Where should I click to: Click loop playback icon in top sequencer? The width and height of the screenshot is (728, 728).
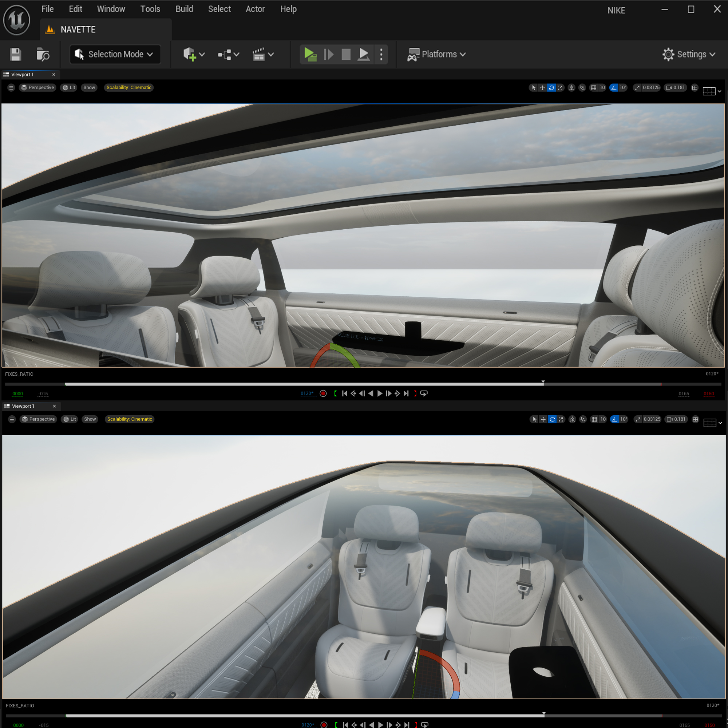click(x=424, y=393)
